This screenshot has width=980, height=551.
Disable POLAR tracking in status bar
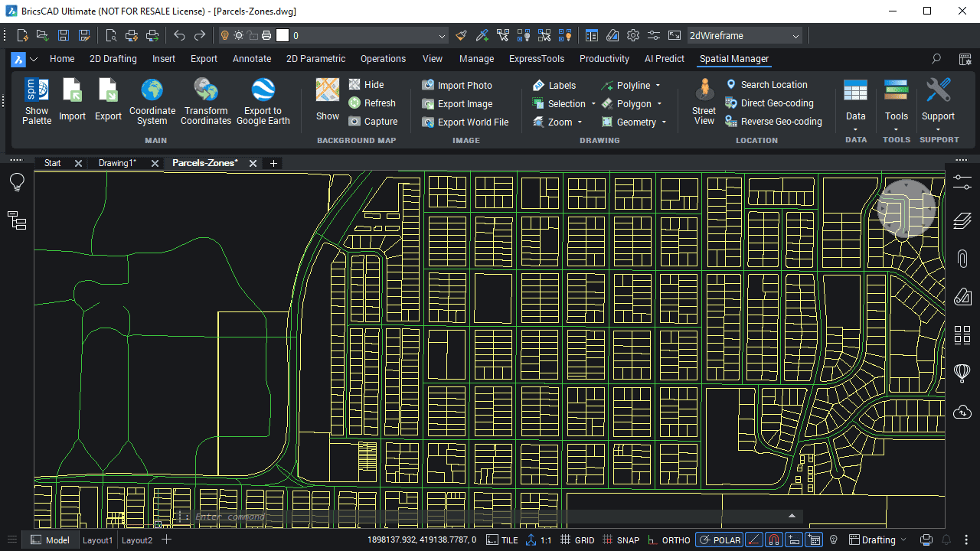click(719, 540)
